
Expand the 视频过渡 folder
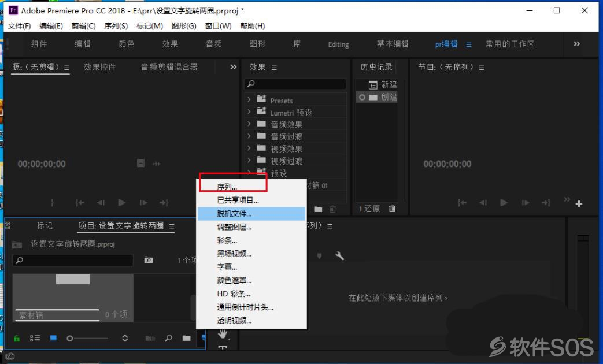tap(249, 160)
